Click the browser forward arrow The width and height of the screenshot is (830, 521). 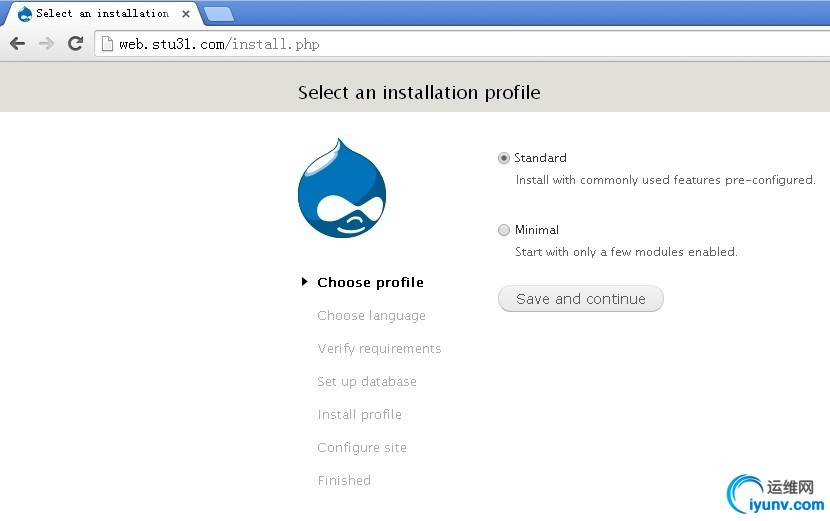(x=47, y=43)
